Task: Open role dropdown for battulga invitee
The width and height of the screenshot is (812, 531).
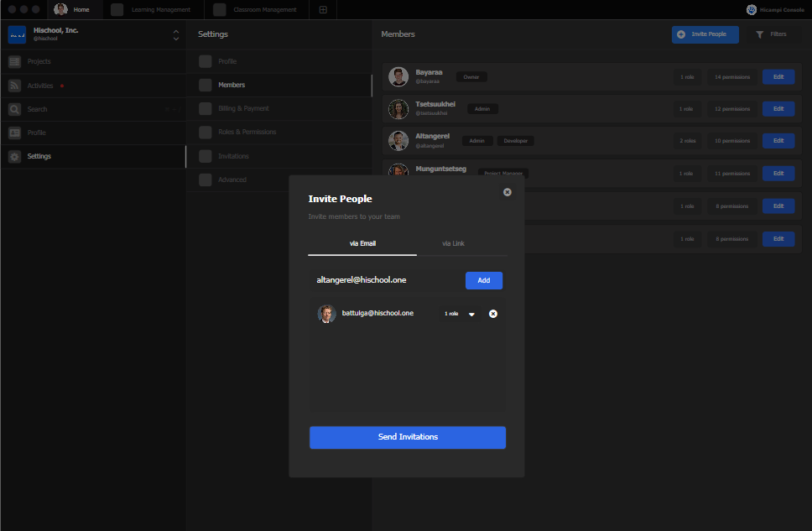Action: coord(471,314)
